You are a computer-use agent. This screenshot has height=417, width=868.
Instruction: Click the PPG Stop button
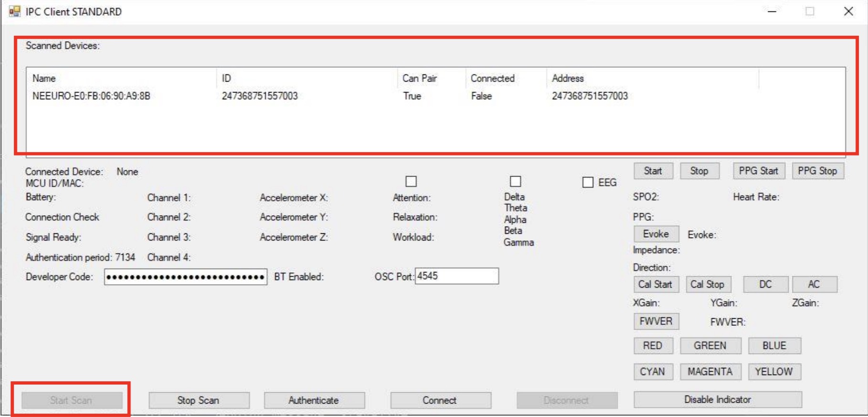817,171
